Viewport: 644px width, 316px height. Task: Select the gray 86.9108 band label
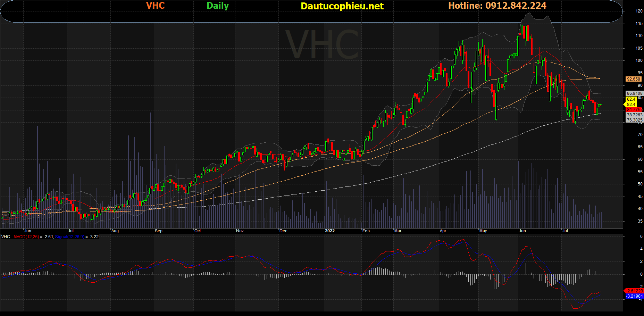(x=634, y=93)
